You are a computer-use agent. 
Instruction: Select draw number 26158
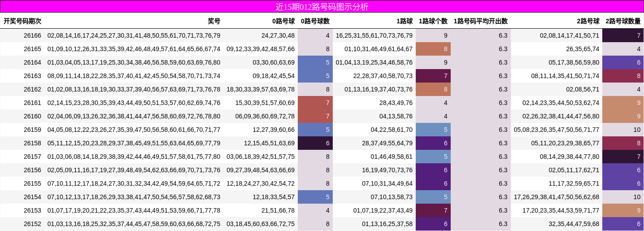[x=32, y=143]
